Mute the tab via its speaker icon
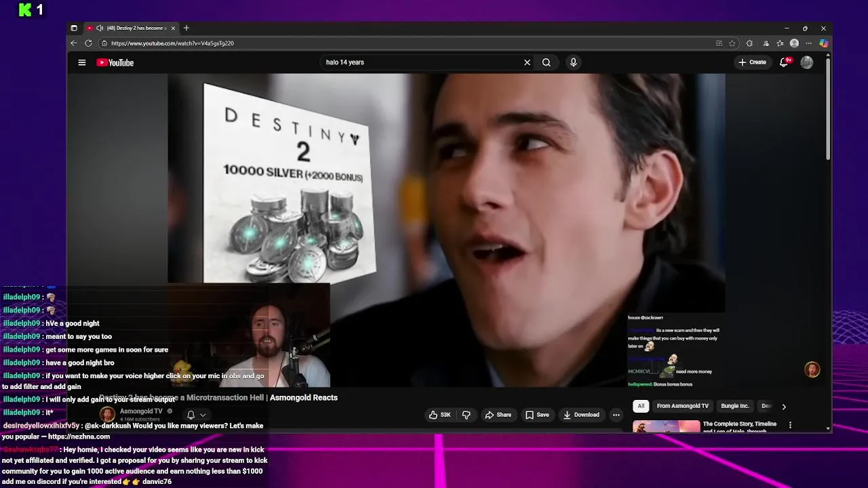 tap(100, 28)
